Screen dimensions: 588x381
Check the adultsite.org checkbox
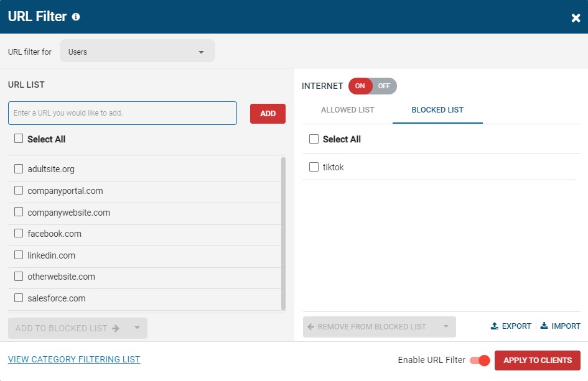point(19,168)
